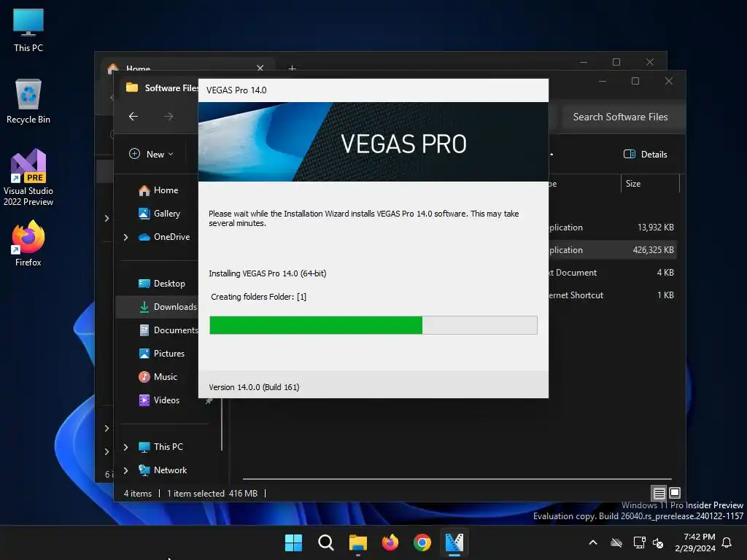The height and width of the screenshot is (560, 747).
Task: Switch to details list view icon
Action: pyautogui.click(x=659, y=493)
